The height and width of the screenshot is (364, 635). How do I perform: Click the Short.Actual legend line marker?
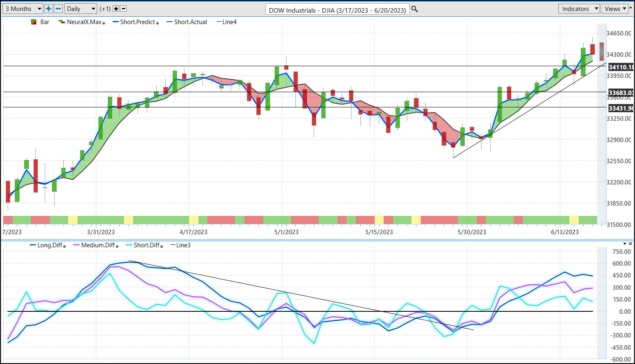coord(169,22)
